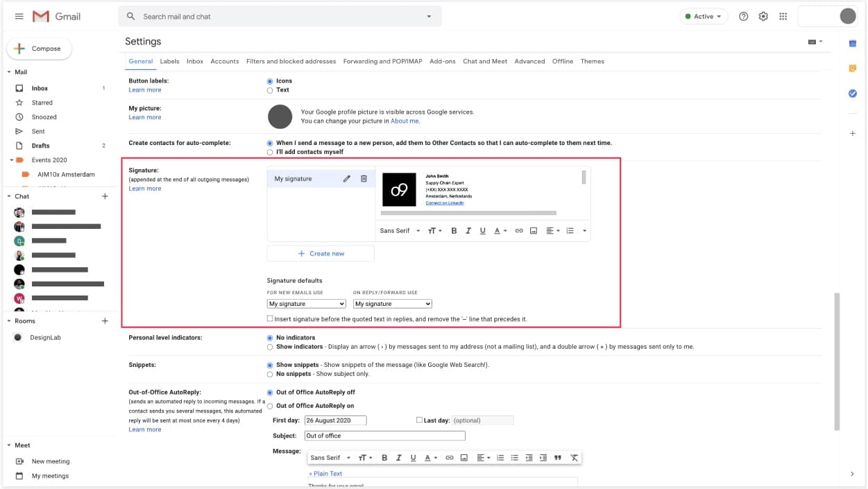Open the Forwarding and POP/IMAP tab
This screenshot has height=489, width=868.
tap(382, 61)
